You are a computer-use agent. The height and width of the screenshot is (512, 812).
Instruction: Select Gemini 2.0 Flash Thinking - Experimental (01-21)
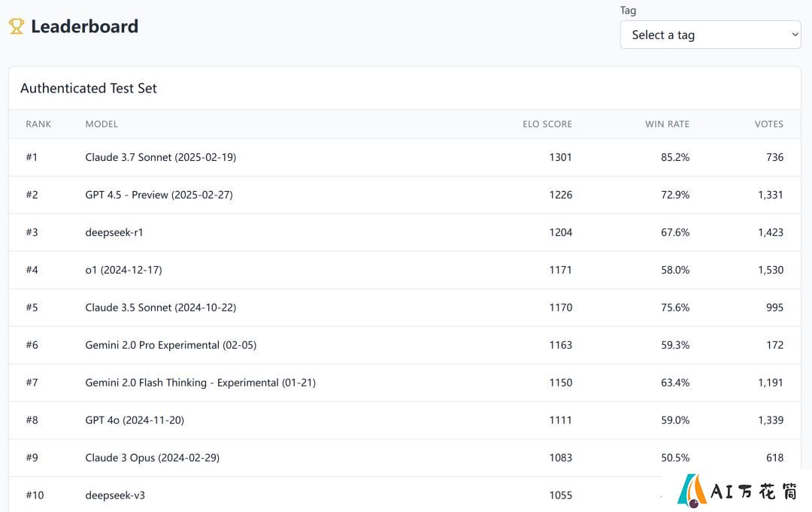coord(201,383)
